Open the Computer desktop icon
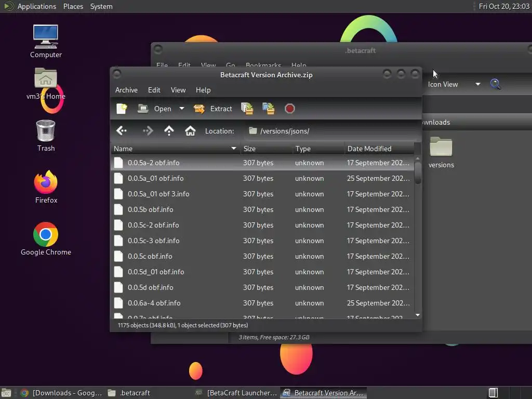The height and width of the screenshot is (399, 532). (46, 42)
